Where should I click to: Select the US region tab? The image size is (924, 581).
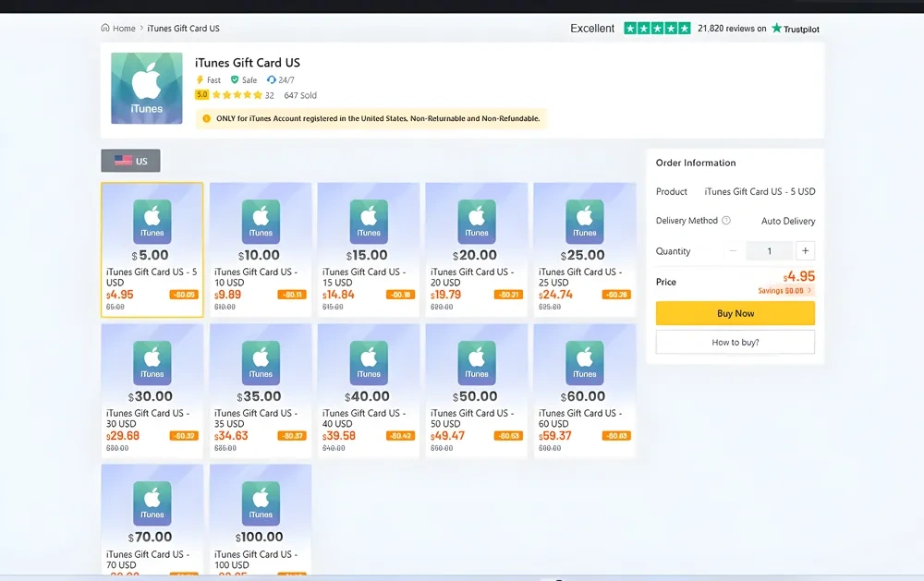pyautogui.click(x=130, y=161)
